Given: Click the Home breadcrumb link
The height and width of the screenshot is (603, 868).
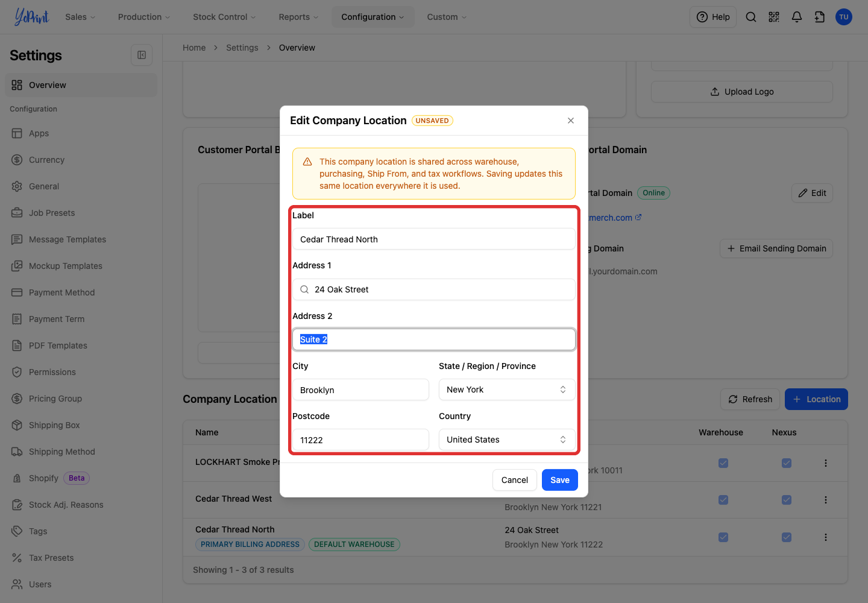Looking at the screenshot, I should pos(194,48).
